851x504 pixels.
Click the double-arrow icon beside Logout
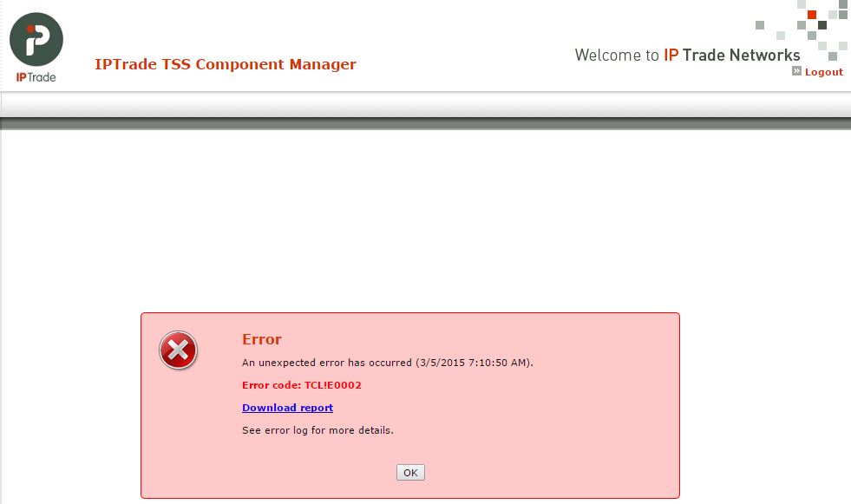point(796,71)
